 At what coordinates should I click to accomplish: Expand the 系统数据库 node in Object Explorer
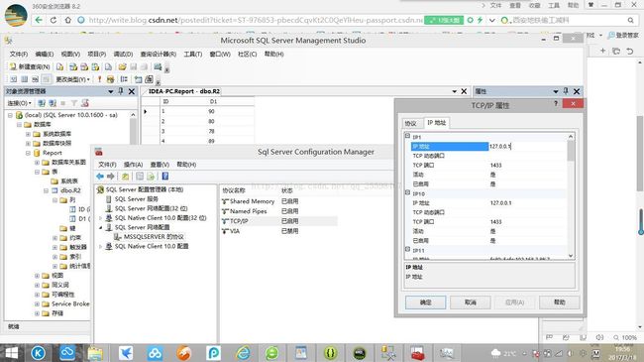(28, 134)
